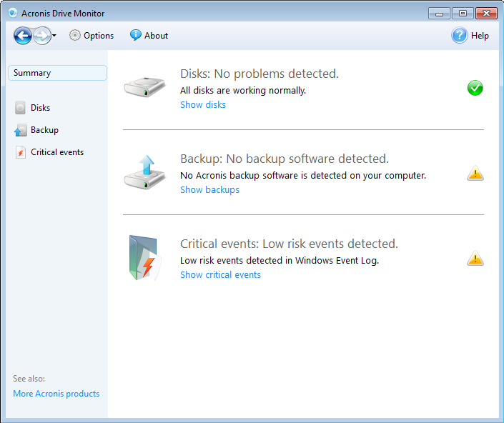This screenshot has width=504, height=423.
Task: Minimize the Acronis Drive Monitor window
Action: coord(439,14)
